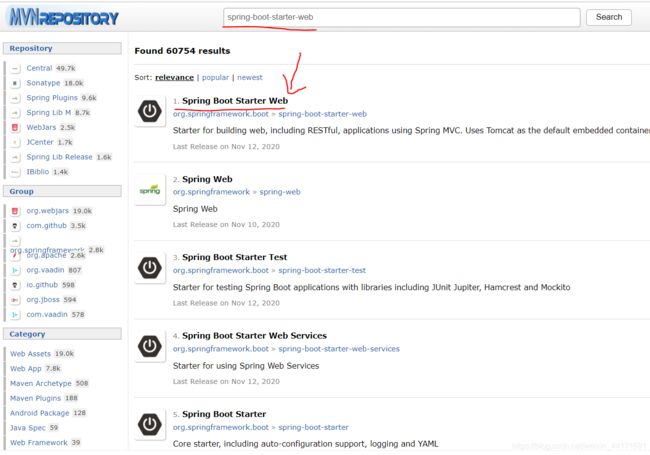Filter by org.vaadin group
Image resolution: width=650 pixels, height=455 pixels.
(45, 270)
